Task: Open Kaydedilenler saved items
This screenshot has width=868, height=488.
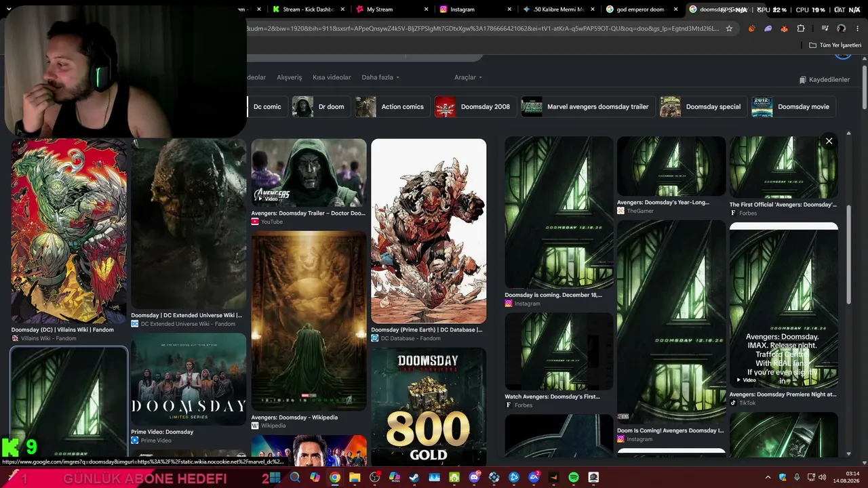Action: point(824,79)
